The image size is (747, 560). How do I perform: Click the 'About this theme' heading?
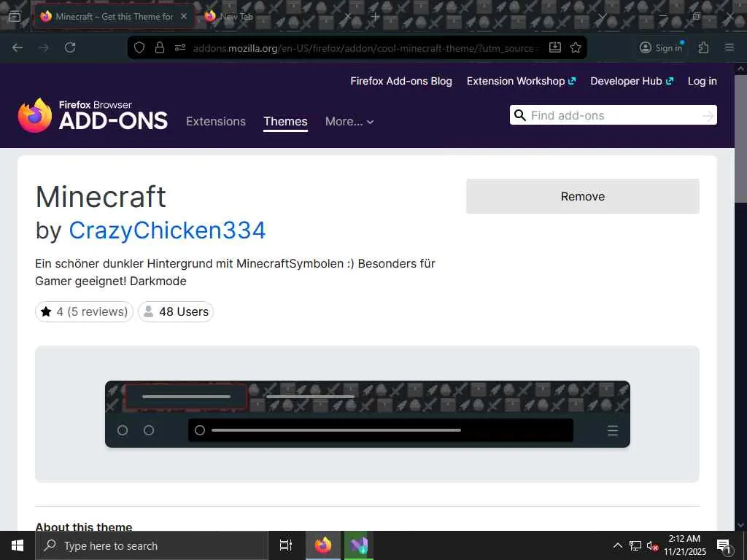coord(84,526)
